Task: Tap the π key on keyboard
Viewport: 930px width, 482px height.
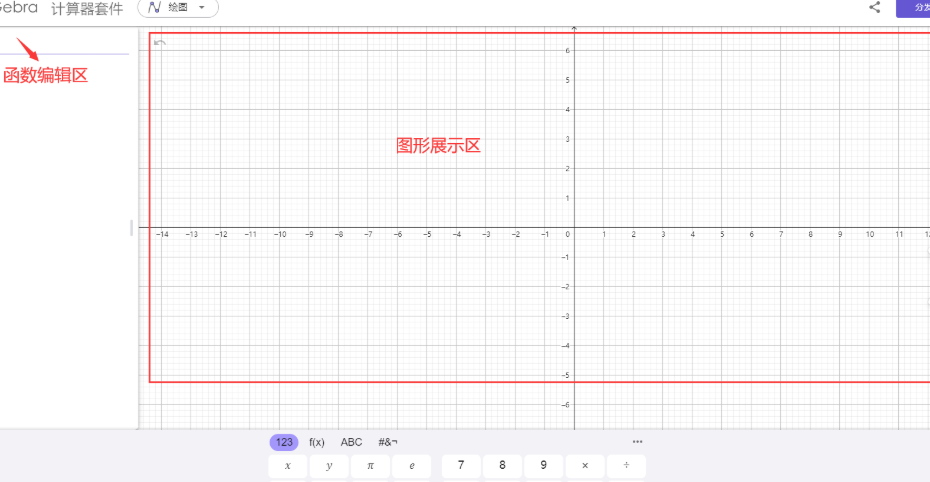Action: click(x=370, y=466)
